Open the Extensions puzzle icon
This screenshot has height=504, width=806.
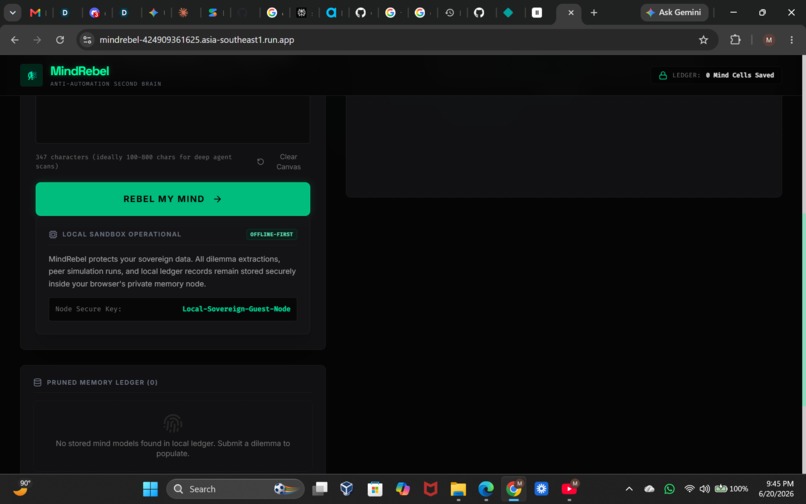click(x=735, y=40)
